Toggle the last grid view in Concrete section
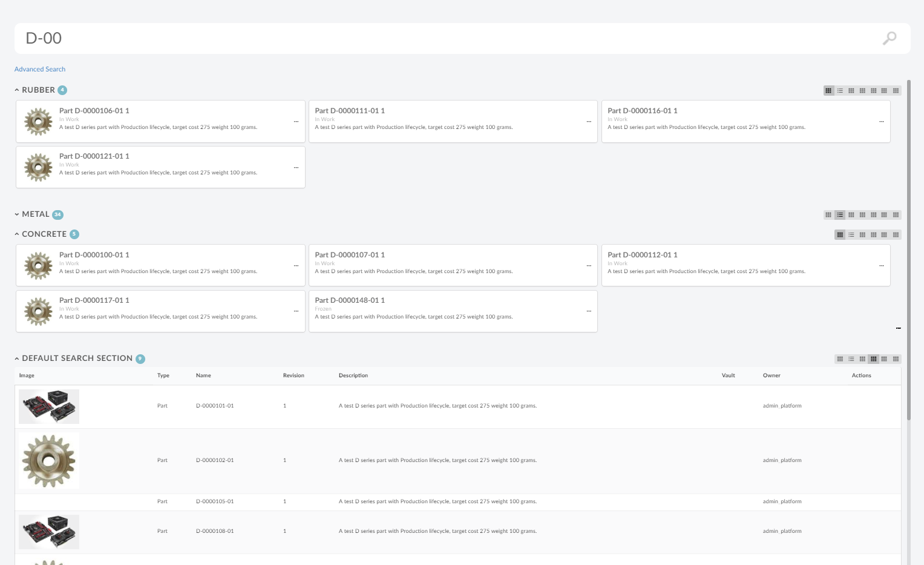 [x=896, y=235]
